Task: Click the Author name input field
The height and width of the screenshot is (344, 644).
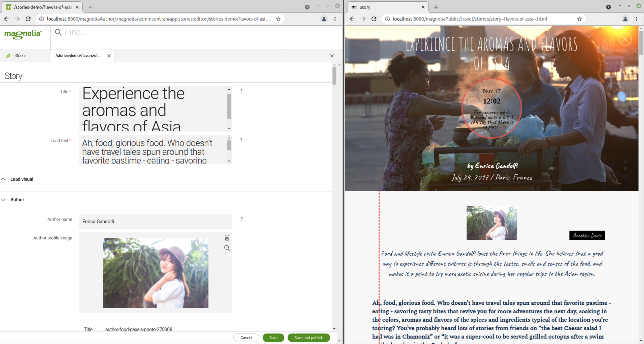Action: [x=155, y=221]
